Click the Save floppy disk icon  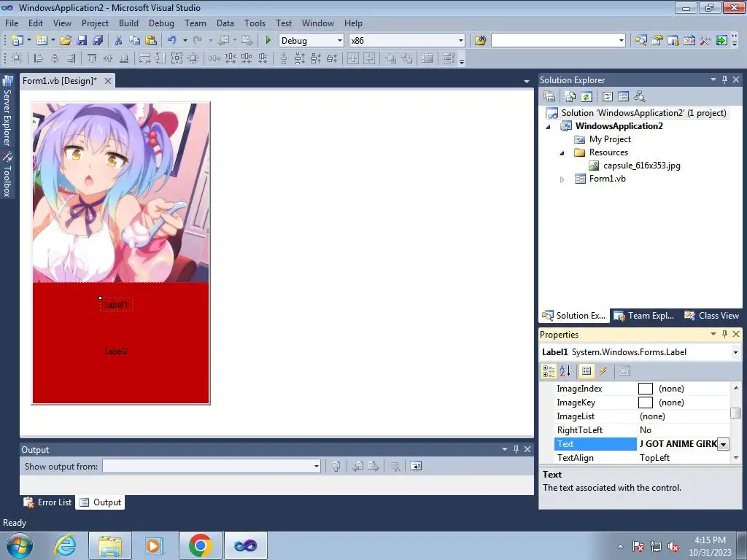(x=82, y=41)
